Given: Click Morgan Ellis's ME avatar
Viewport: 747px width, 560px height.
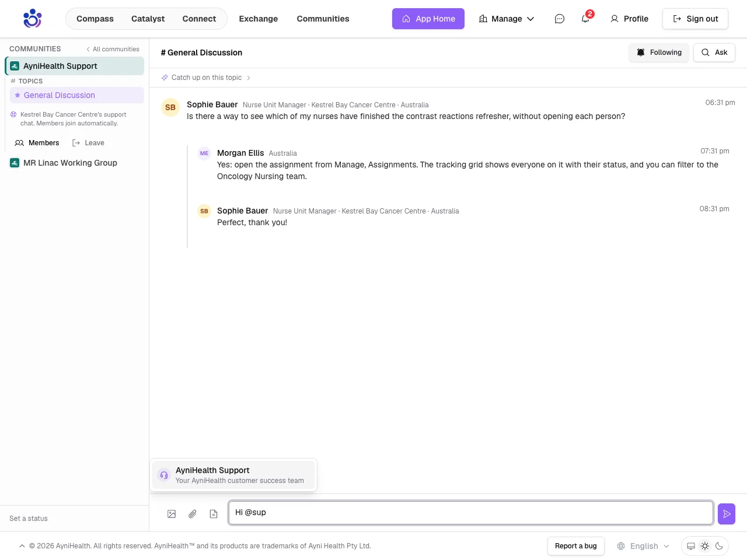Looking at the screenshot, I should pos(204,153).
